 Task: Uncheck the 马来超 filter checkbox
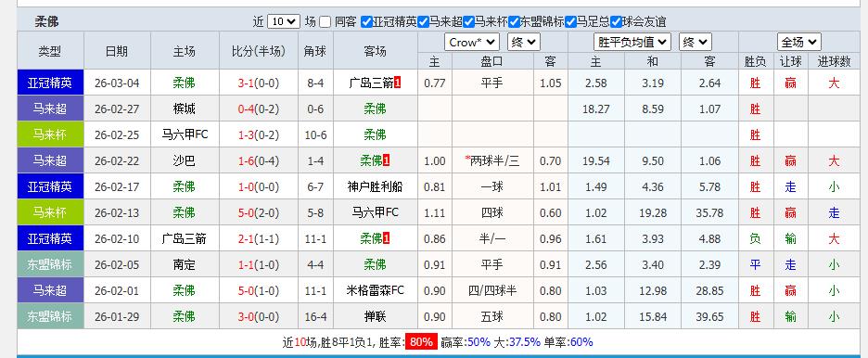pyautogui.click(x=423, y=21)
